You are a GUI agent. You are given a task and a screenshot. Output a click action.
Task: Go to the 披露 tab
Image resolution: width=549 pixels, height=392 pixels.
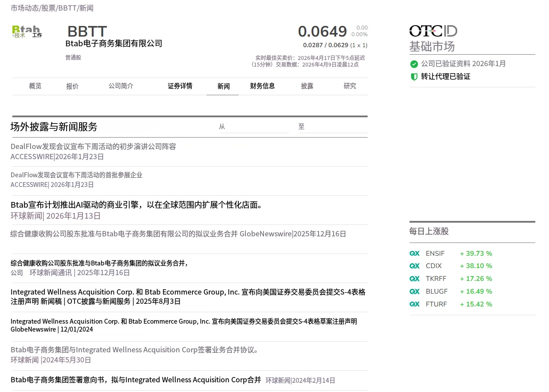pyautogui.click(x=307, y=86)
